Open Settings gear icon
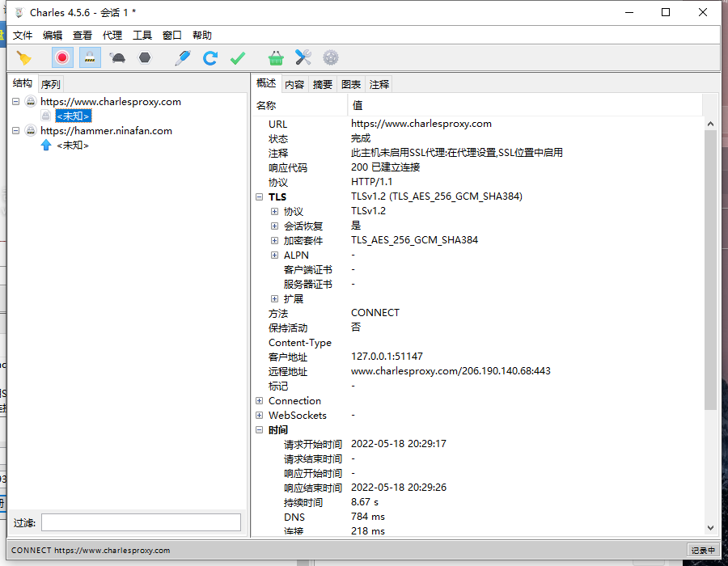The width and height of the screenshot is (728, 566). 331,58
